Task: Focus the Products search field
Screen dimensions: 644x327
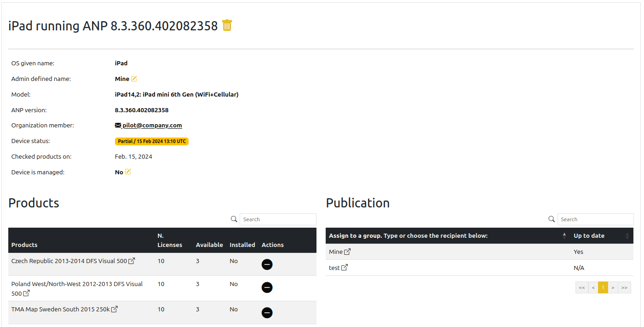Action: [278, 219]
